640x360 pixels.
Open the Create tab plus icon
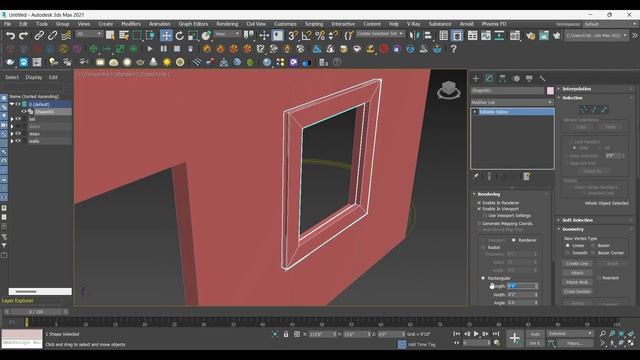476,78
